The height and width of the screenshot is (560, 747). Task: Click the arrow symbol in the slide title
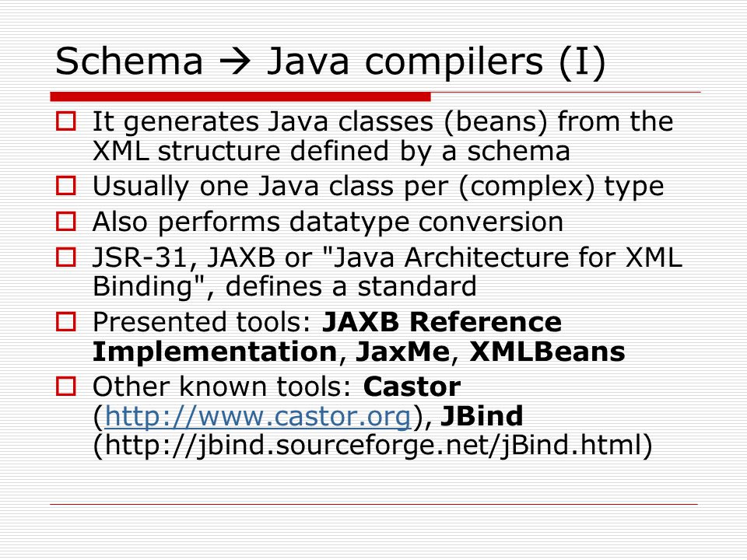tap(234, 62)
